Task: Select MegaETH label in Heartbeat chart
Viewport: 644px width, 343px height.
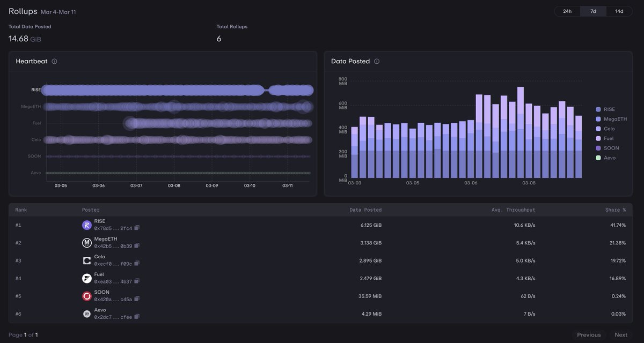Action: click(31, 107)
